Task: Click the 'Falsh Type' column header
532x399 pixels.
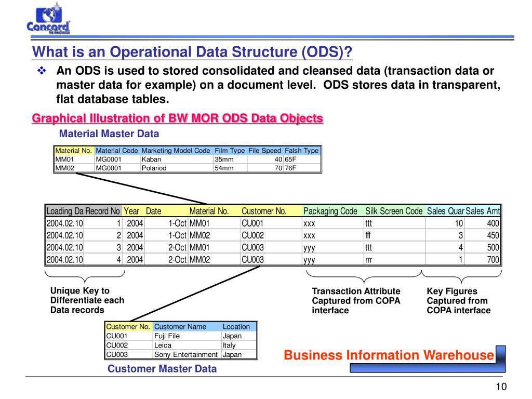Action: pyautogui.click(x=302, y=151)
